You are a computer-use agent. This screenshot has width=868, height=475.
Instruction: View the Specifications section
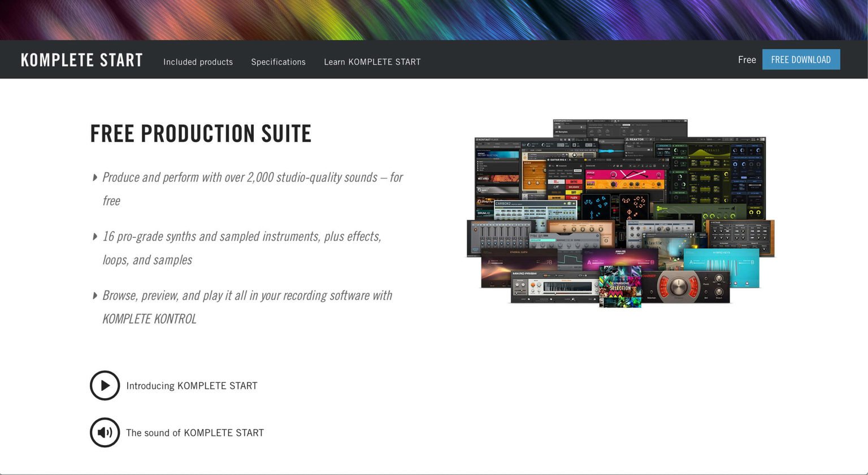coord(279,62)
